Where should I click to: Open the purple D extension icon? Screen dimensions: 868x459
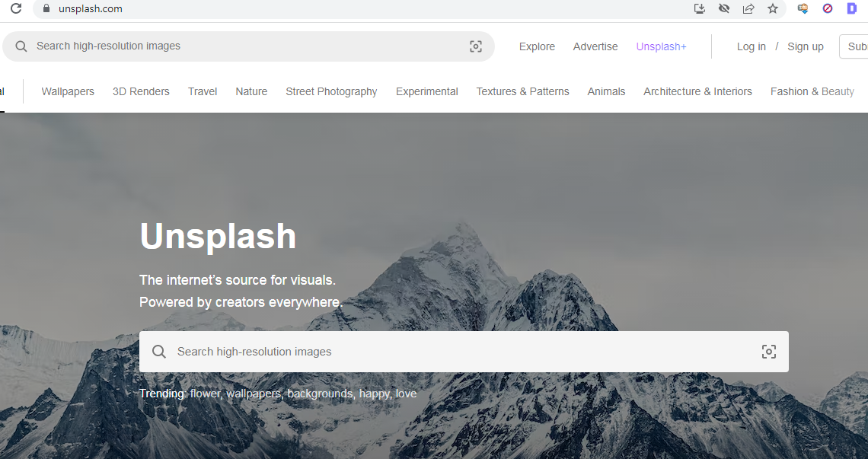tap(852, 8)
